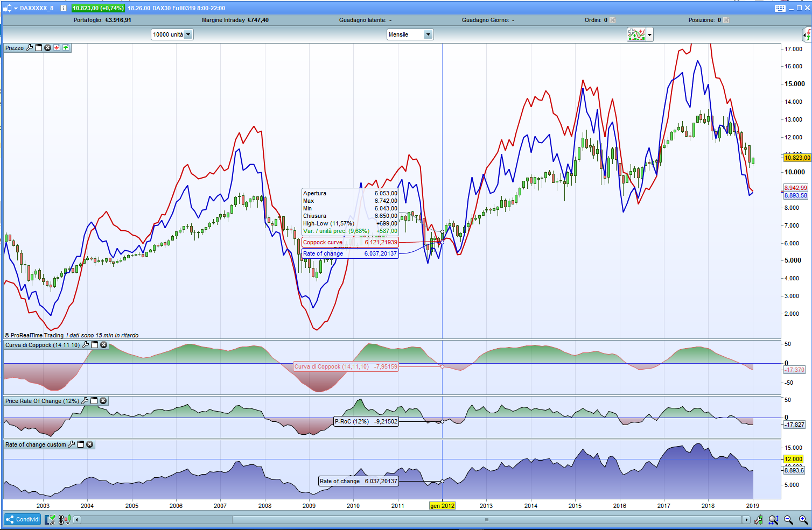Click the -17,370 Coppock axis value
This screenshot has height=530, width=812.
794,370
